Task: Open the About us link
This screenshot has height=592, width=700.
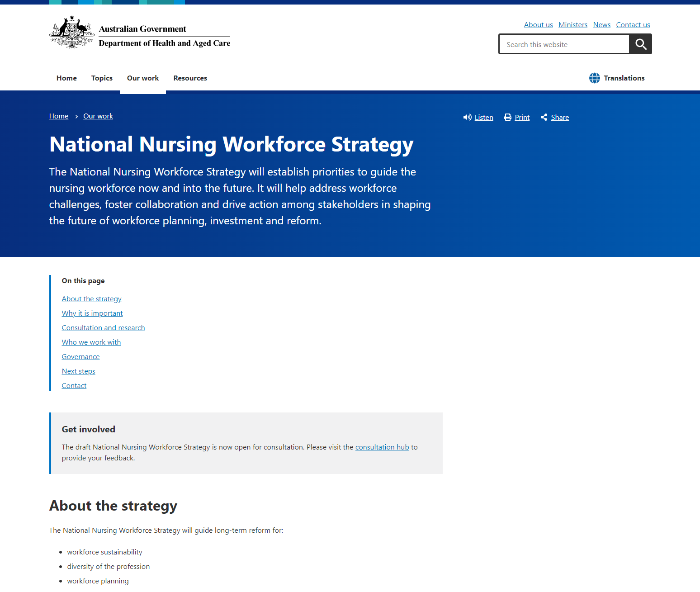Action: coord(538,24)
